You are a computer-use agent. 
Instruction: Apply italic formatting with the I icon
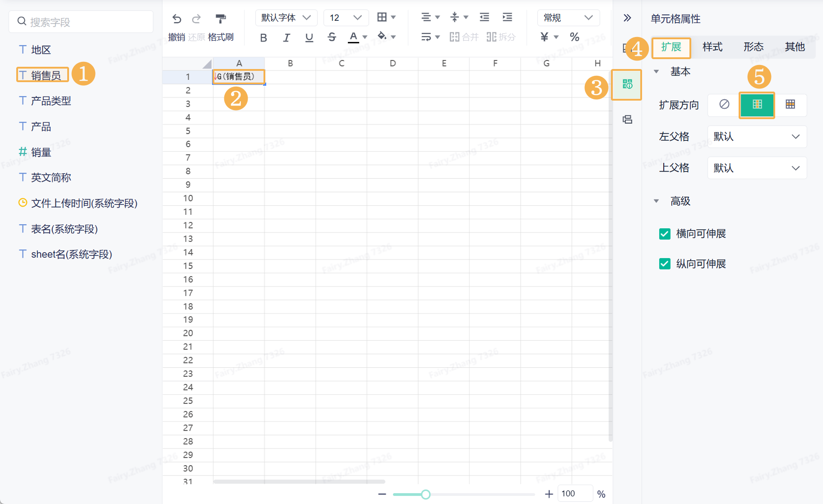click(x=287, y=37)
